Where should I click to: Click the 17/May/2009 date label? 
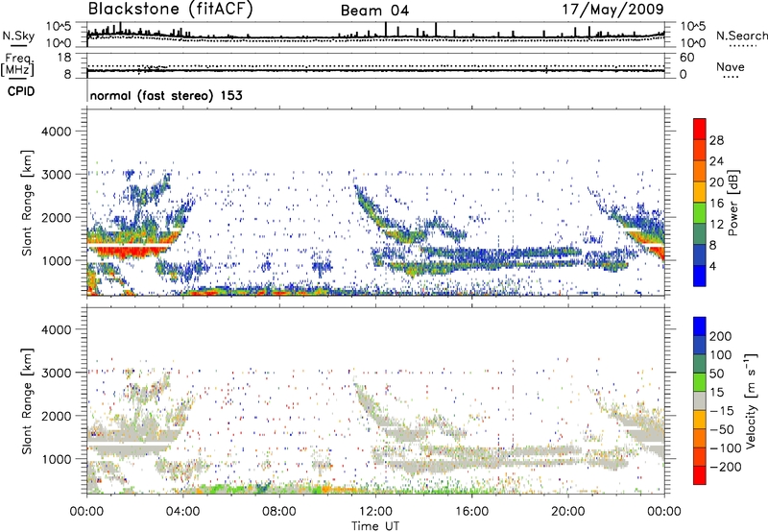coord(612,10)
